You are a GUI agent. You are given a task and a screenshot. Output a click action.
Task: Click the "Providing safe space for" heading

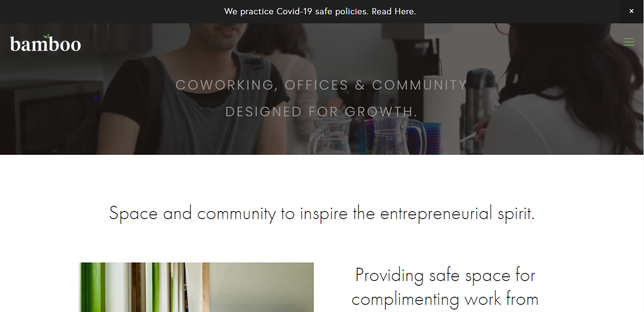coord(445,275)
